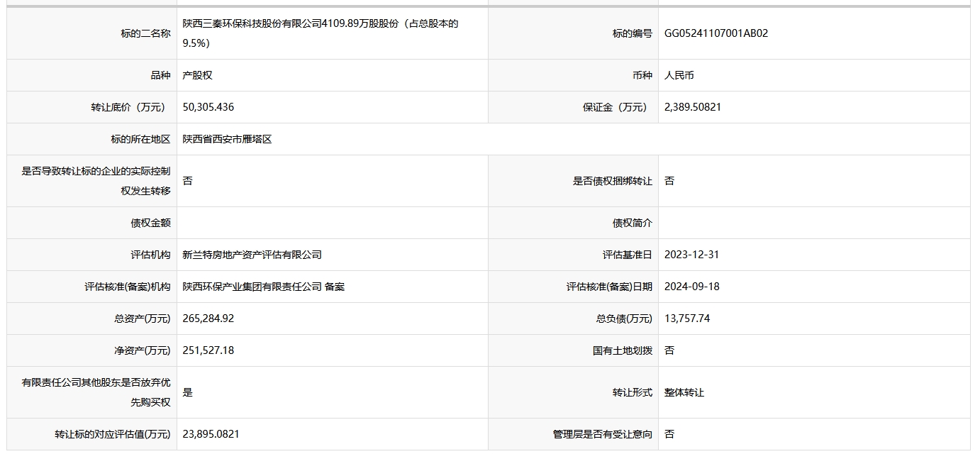
Task: Select the base price 50,305.436
Action: pyautogui.click(x=208, y=107)
